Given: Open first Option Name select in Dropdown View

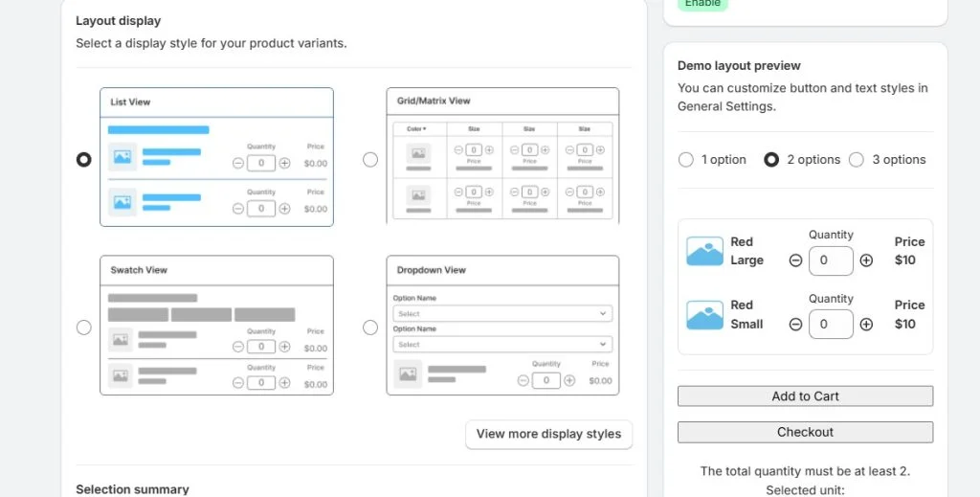Looking at the screenshot, I should pyautogui.click(x=502, y=313).
